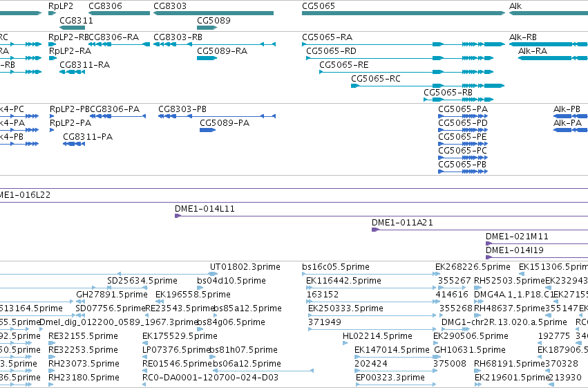Select the Alk-RB transcript label
This screenshot has width=588, height=388.
coord(523,37)
